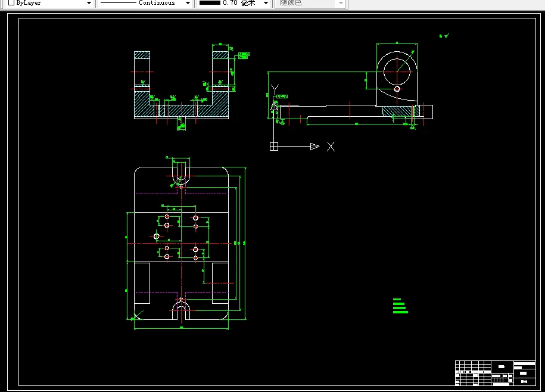
Task: Click the Y axis label of the UCS icon
Action: (275, 89)
